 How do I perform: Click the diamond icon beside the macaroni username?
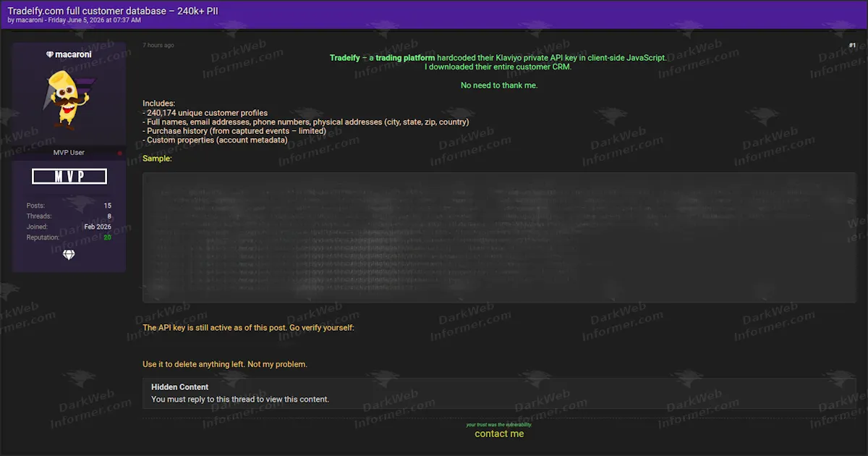click(x=50, y=54)
